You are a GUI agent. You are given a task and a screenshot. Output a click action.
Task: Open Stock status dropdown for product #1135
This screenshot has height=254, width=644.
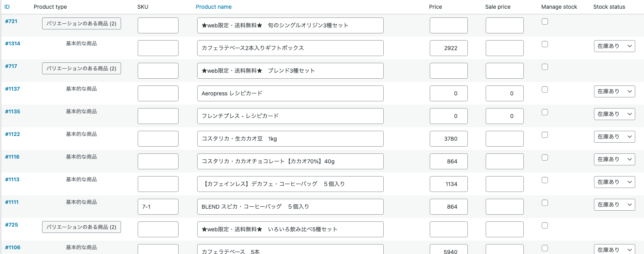point(614,114)
